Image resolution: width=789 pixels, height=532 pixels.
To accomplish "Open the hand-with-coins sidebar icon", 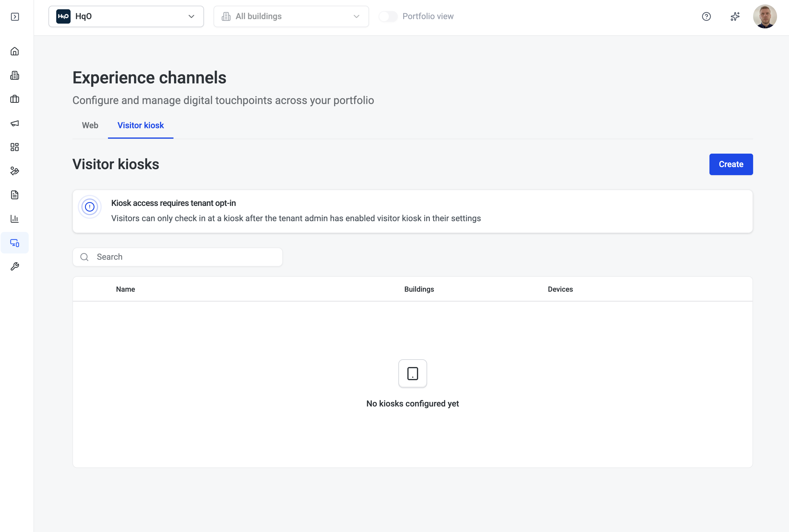I will click(15, 171).
